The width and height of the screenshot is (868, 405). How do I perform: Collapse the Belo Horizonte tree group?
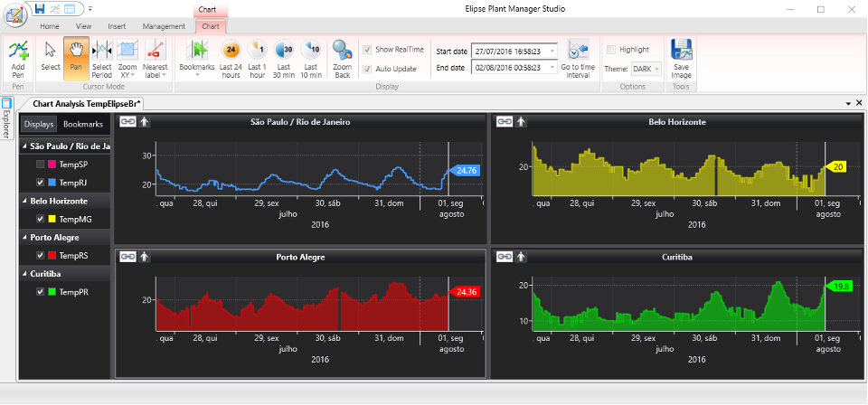pos(25,202)
